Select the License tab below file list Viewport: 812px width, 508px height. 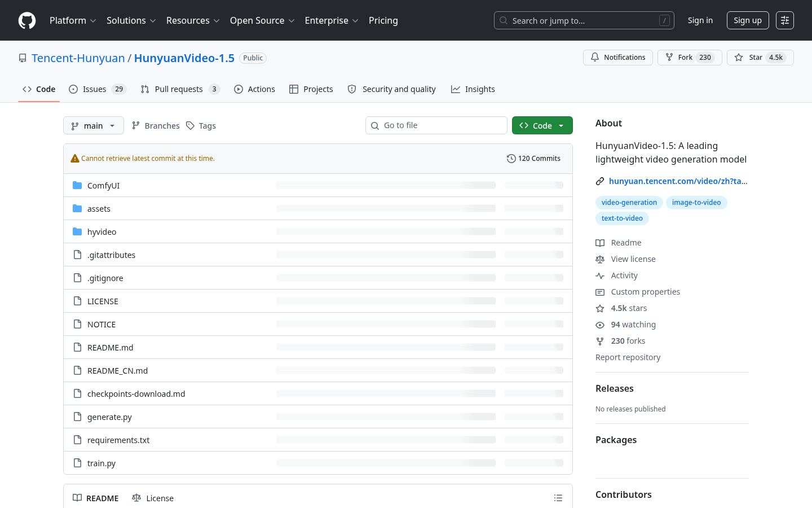[x=153, y=498]
